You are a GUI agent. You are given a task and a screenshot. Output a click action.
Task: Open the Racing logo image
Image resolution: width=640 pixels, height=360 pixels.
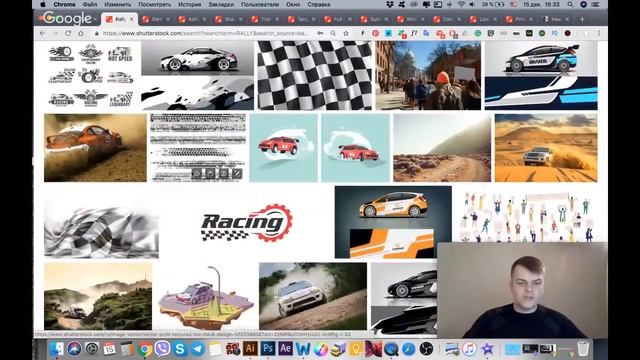(x=247, y=223)
